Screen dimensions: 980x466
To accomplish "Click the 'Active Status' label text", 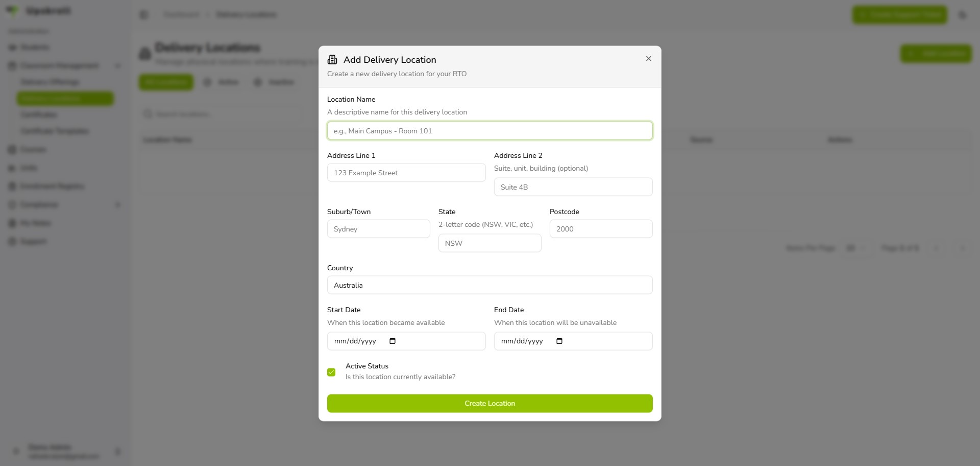I will pos(366,366).
